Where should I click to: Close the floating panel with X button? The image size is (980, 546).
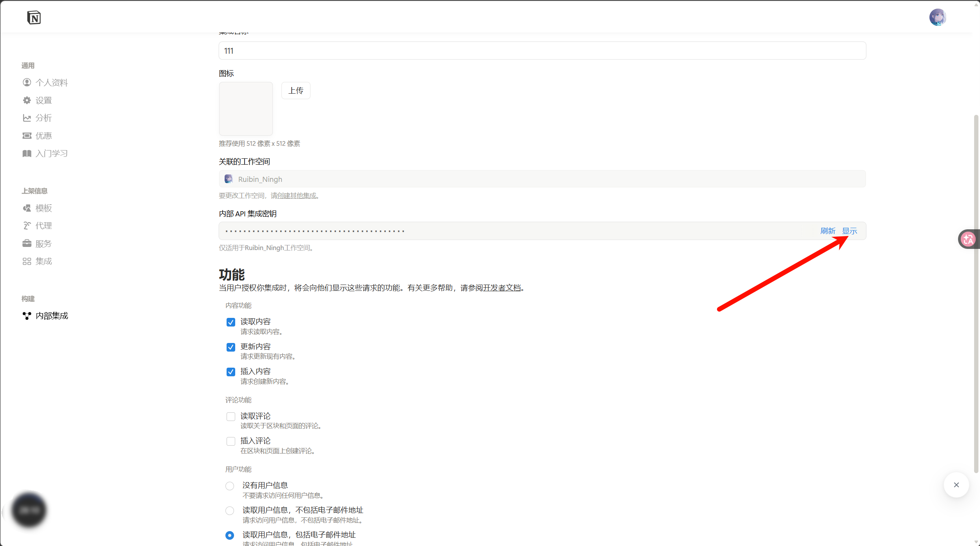point(956,485)
